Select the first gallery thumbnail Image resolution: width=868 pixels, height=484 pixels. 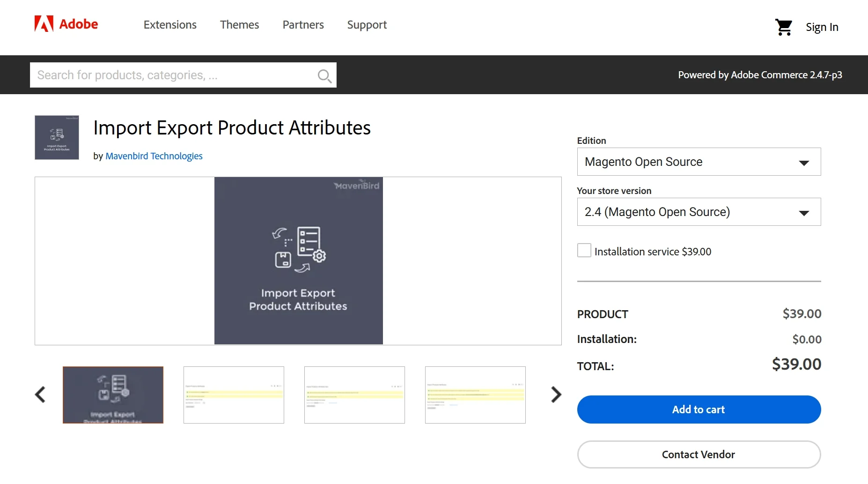point(113,395)
